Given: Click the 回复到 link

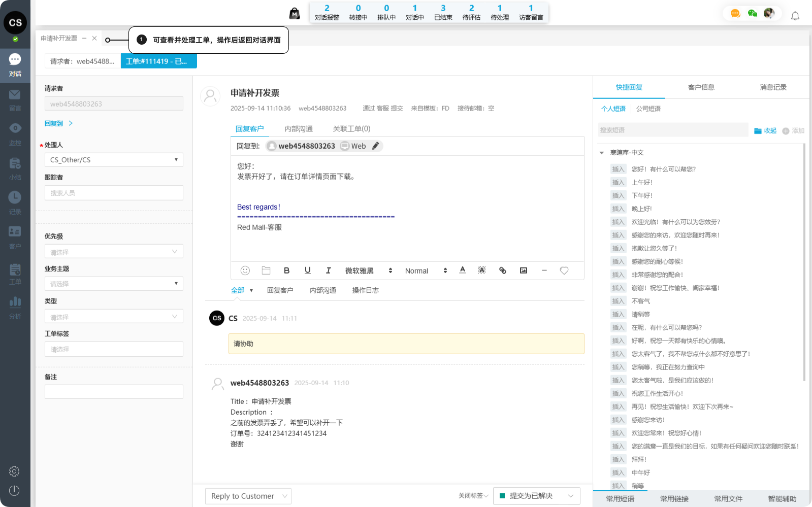Looking at the screenshot, I should (54, 123).
